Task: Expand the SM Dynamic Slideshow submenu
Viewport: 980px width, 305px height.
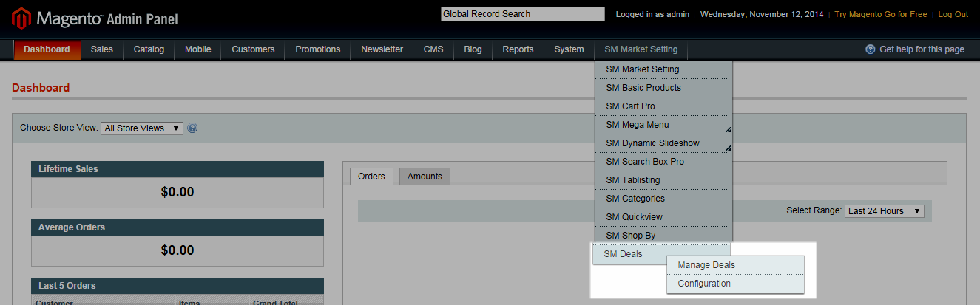Action: [663, 143]
